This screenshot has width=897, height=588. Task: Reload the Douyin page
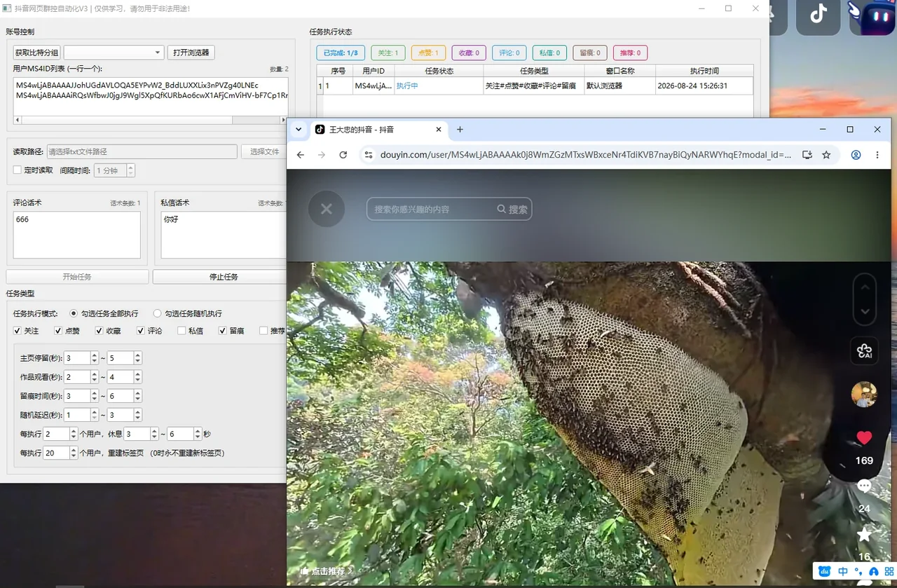coord(343,155)
